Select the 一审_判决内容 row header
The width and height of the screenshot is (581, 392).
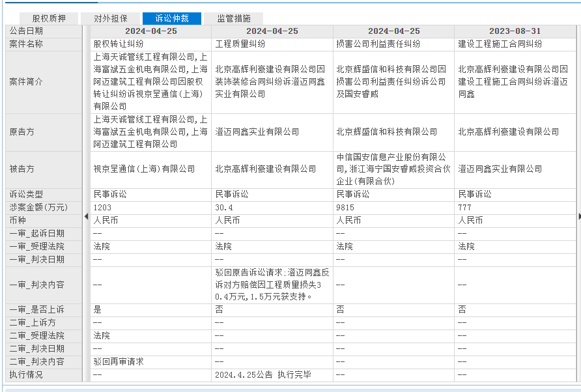44,285
